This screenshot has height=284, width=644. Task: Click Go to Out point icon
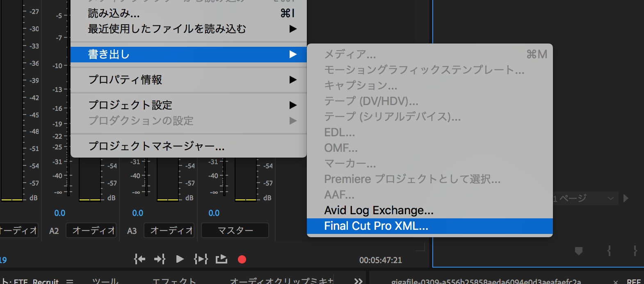click(160, 259)
